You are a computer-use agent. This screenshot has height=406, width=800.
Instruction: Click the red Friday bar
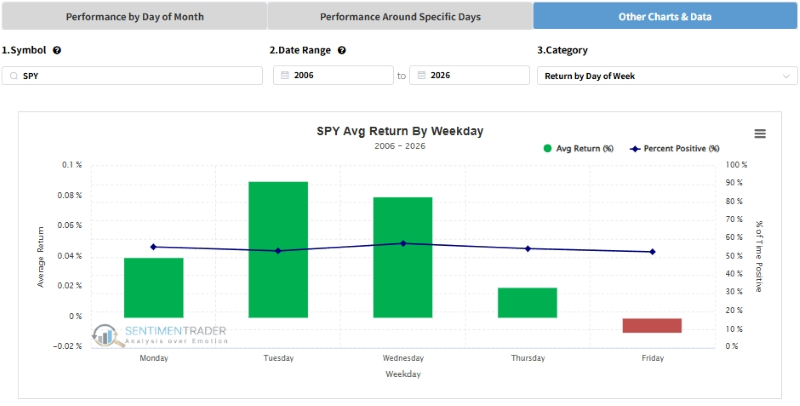[x=652, y=325]
